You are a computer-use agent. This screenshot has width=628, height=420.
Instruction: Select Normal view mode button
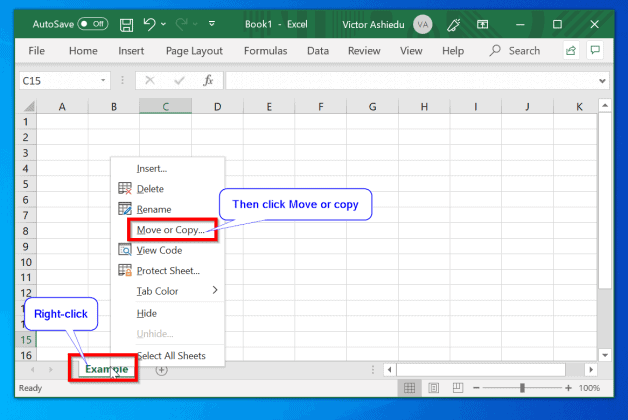click(x=409, y=388)
